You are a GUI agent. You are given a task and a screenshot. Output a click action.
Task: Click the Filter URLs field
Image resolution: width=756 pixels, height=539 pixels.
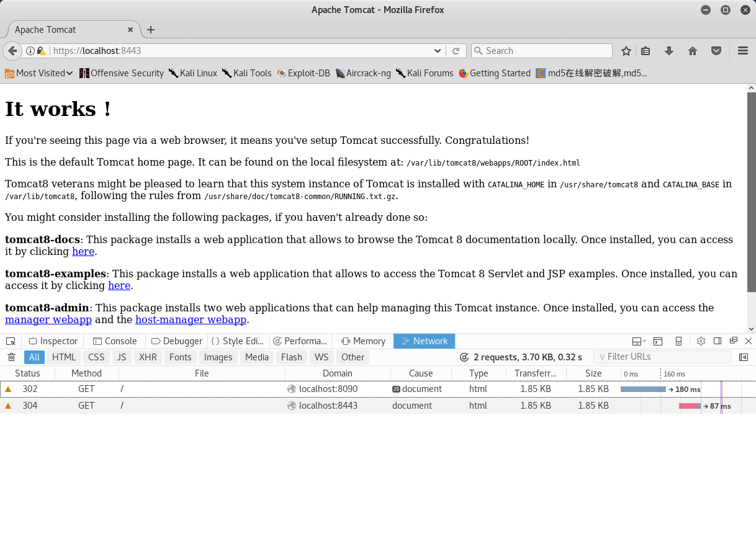(662, 357)
